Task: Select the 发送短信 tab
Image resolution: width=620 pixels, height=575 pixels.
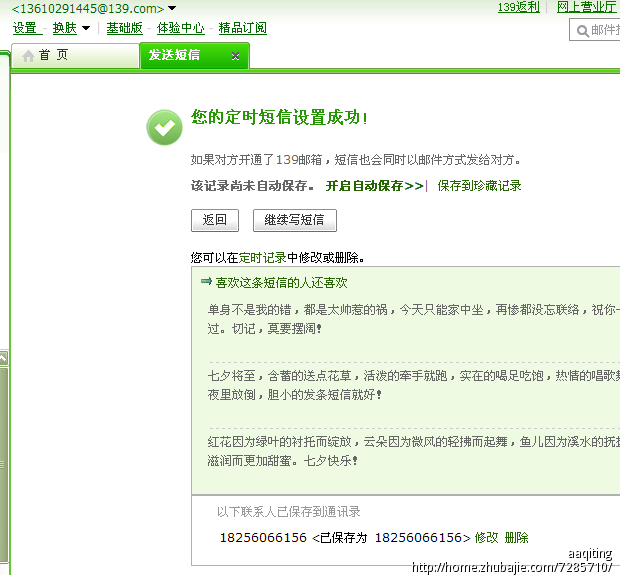Action: click(195, 55)
